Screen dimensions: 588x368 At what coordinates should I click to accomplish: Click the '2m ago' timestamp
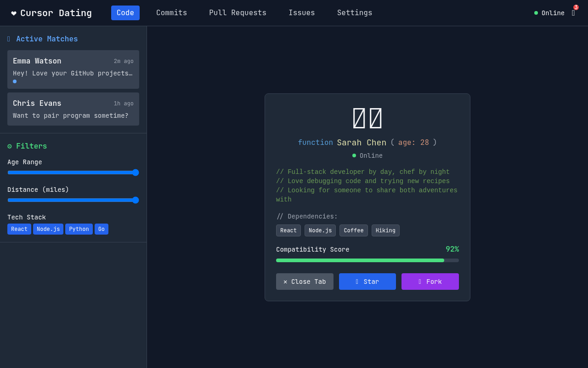[x=124, y=61]
